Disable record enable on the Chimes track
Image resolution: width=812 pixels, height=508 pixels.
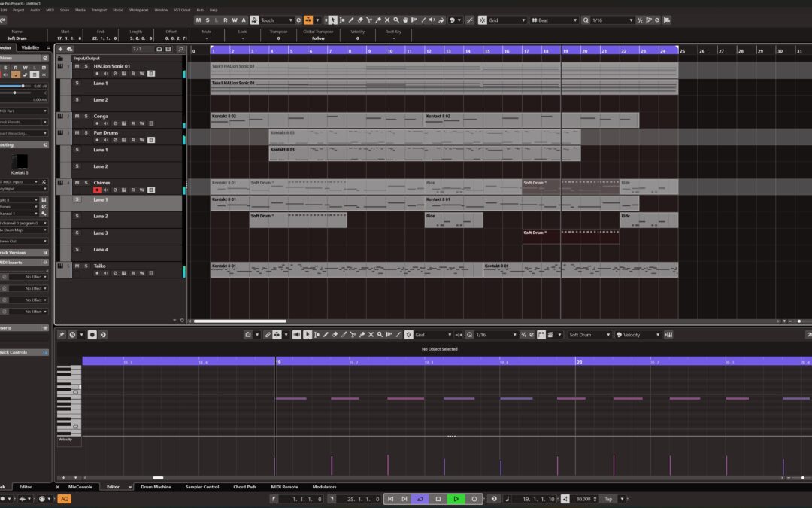click(97, 190)
